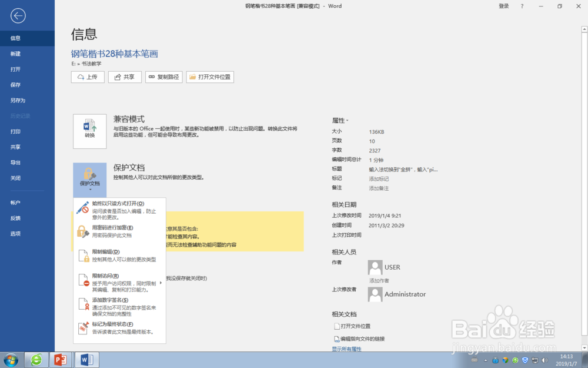Click the 保护文档 lock icon button
588x368 pixels.
pyautogui.click(x=89, y=180)
